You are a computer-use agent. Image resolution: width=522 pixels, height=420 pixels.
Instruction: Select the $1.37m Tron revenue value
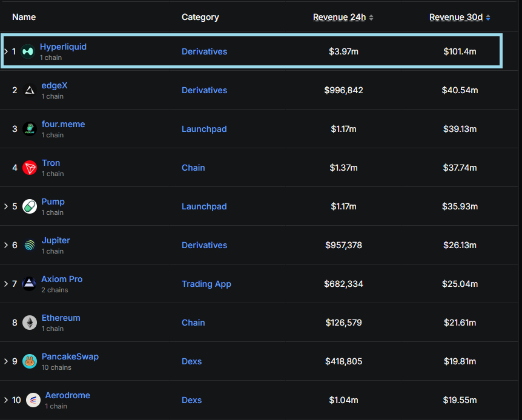click(343, 168)
